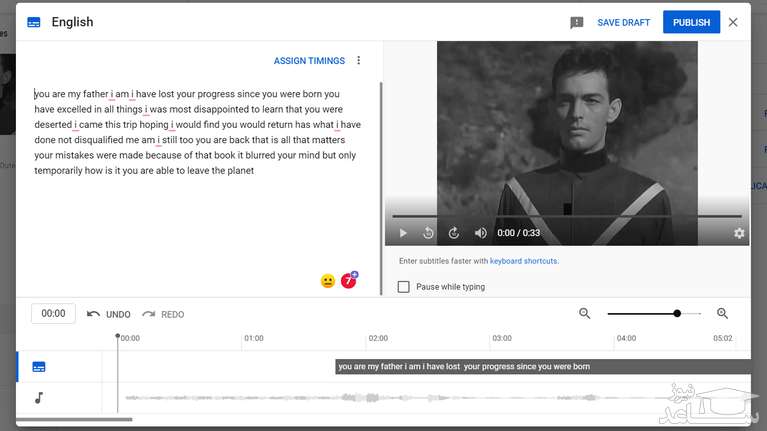
Task: Click the 00:00 timestamp input field
Action: (53, 314)
